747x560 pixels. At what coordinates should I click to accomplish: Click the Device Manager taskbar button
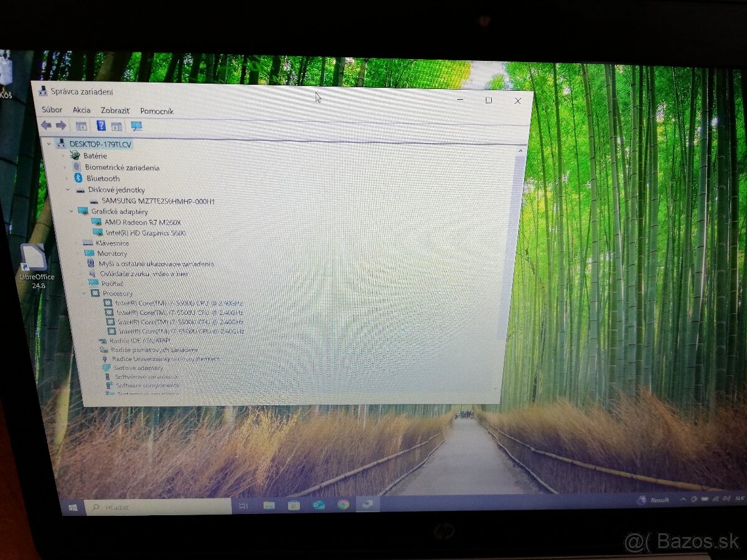point(367,504)
